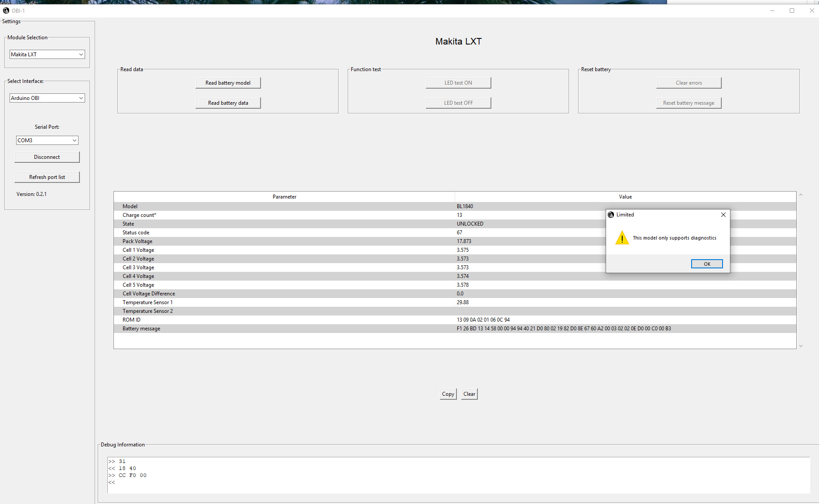The image size is (819, 504).
Task: Close the Limited warning dialog
Action: point(723,215)
